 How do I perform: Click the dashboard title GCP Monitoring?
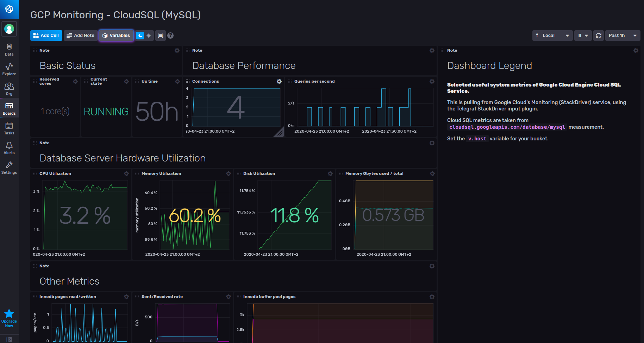(x=115, y=15)
